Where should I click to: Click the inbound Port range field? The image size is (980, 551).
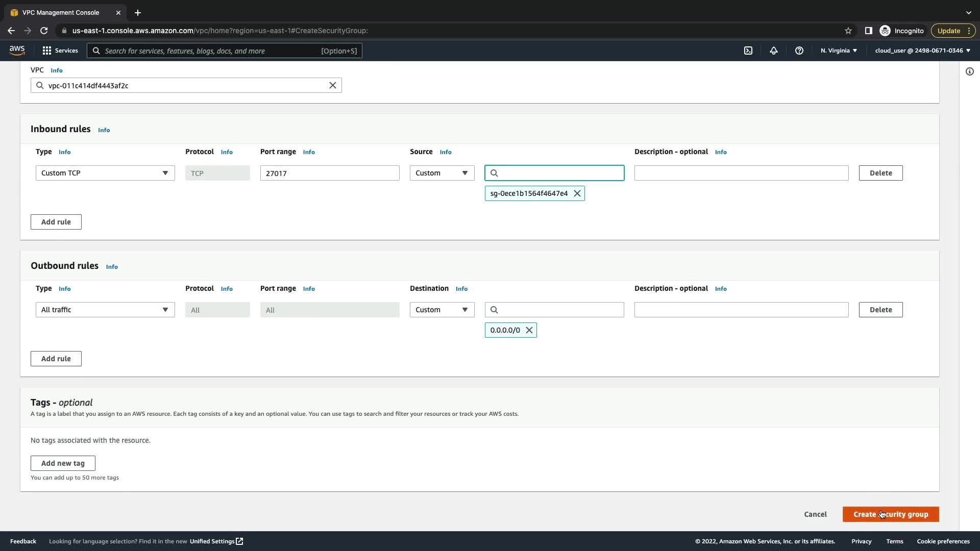(330, 173)
